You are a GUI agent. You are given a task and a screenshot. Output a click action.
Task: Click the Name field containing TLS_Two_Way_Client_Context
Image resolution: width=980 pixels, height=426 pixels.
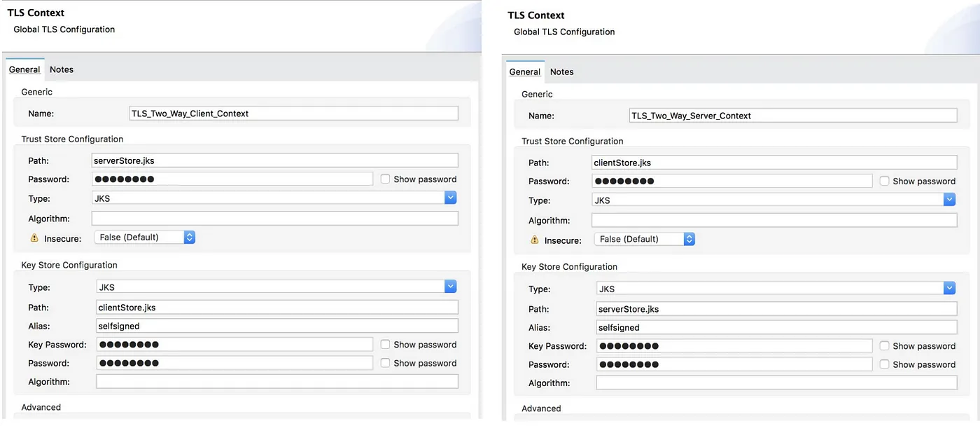293,113
